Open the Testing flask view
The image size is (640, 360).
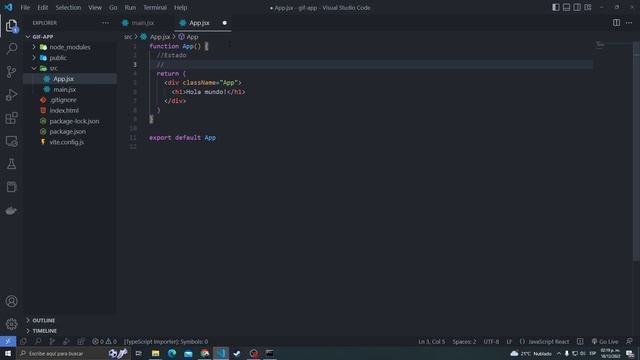11,164
